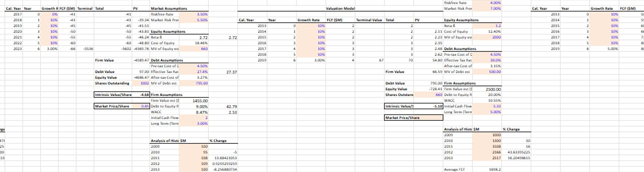
Task: Select the 2012 historical value 2166
Action: click(x=487, y=152)
